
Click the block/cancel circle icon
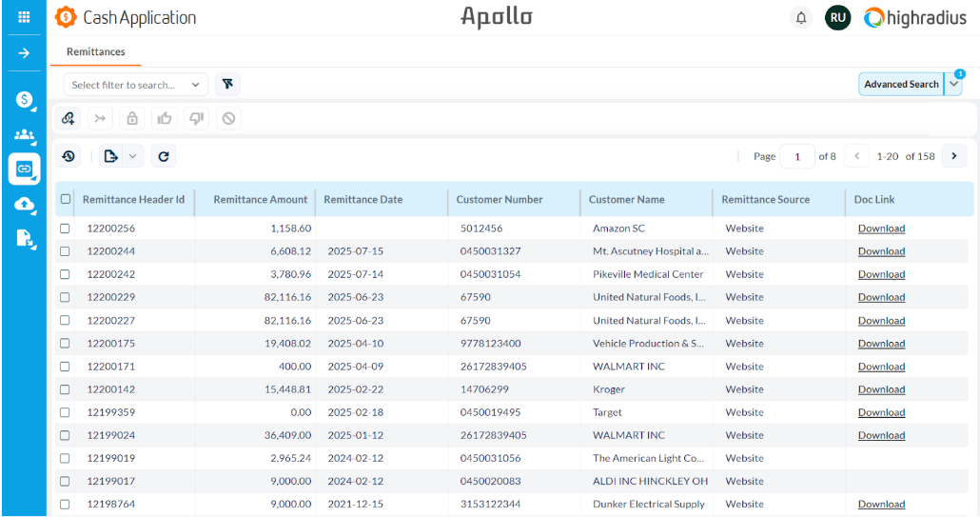[228, 118]
